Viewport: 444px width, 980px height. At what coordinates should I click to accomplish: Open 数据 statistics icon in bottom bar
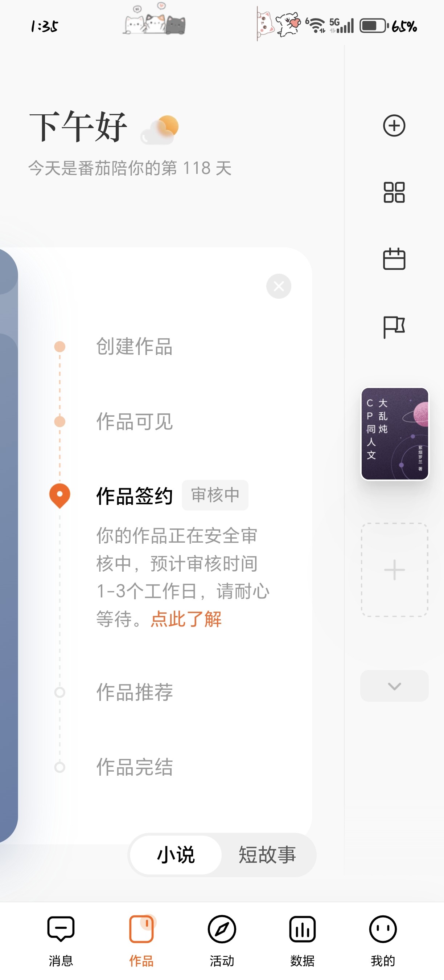[302, 929]
